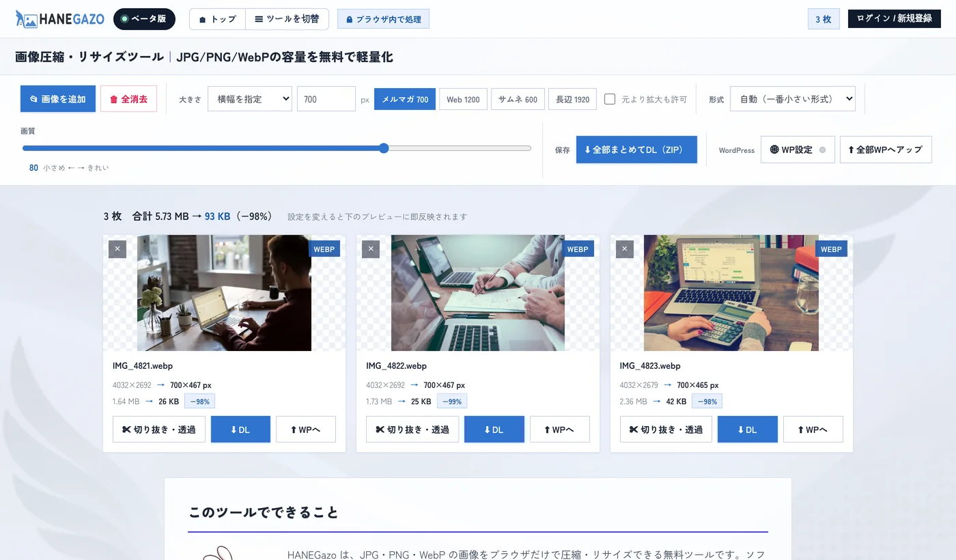Open IMG_4822 thumbnail preview
Image resolution: width=956 pixels, height=560 pixels.
coord(478,293)
